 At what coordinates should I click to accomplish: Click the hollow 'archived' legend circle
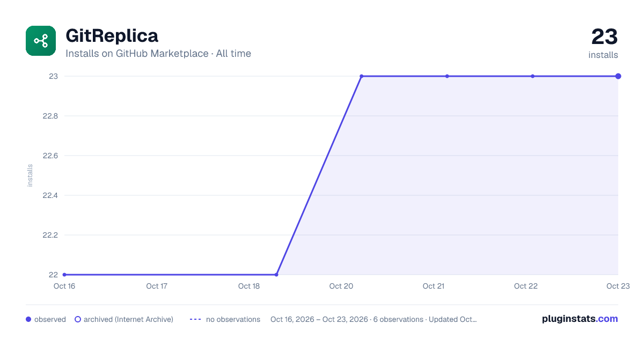[x=78, y=319]
